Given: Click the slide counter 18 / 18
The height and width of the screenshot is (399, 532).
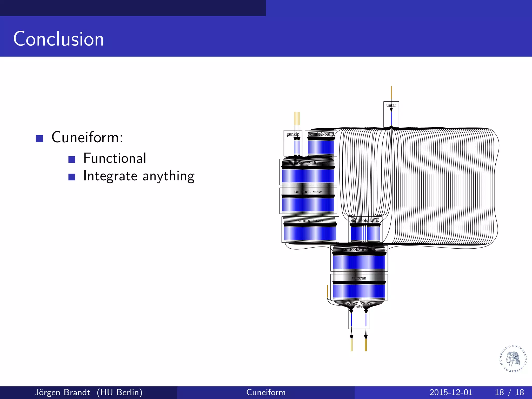Looking at the screenshot, I should coord(509,392).
